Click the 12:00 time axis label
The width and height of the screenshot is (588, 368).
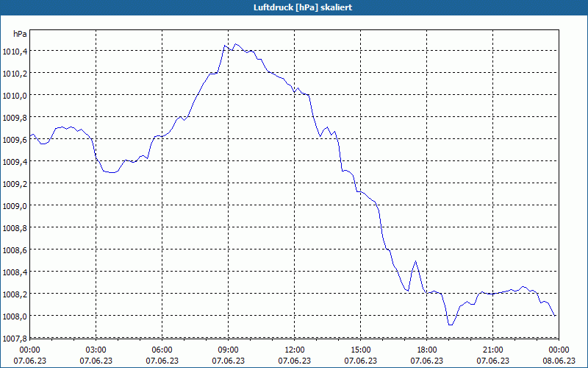point(295,350)
